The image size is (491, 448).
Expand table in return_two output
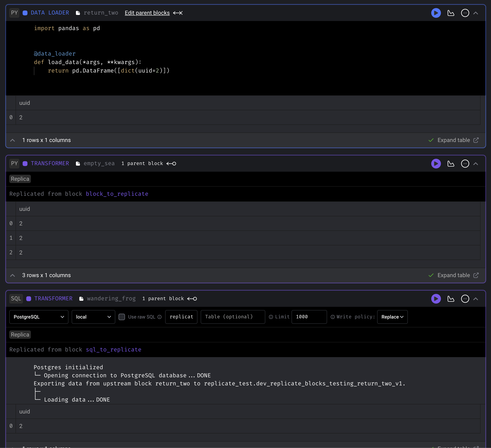pyautogui.click(x=453, y=140)
